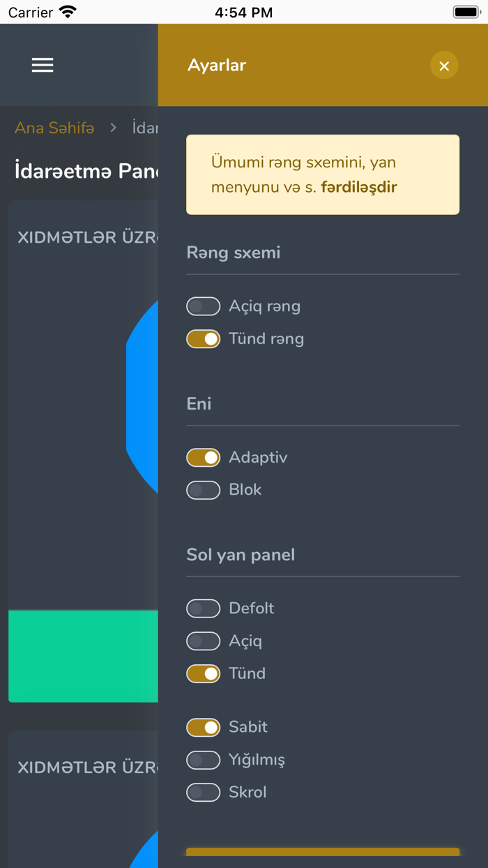This screenshot has width=488, height=868.
Task: Switch width mode to Blok
Action: click(203, 490)
